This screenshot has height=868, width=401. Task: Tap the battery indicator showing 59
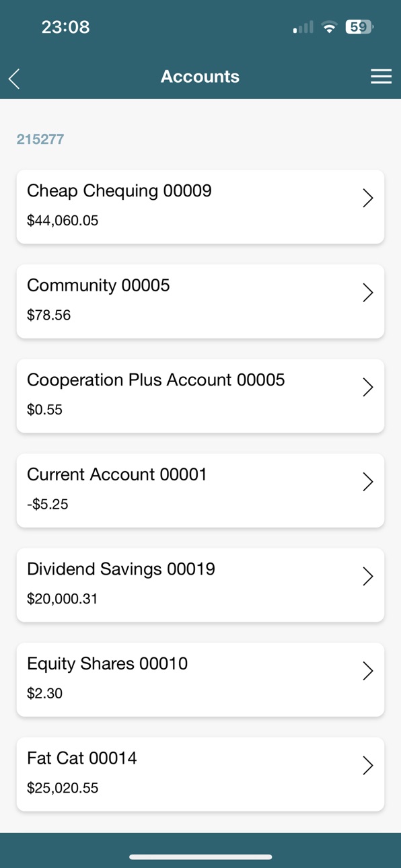(359, 27)
